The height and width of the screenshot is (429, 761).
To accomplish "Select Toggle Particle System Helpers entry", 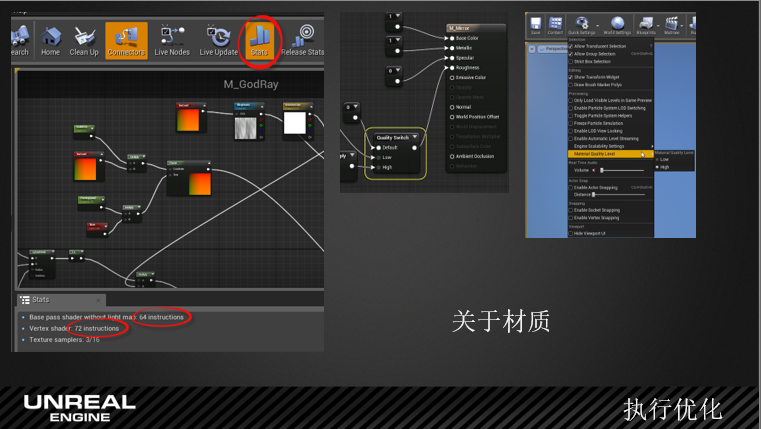I will coord(611,116).
